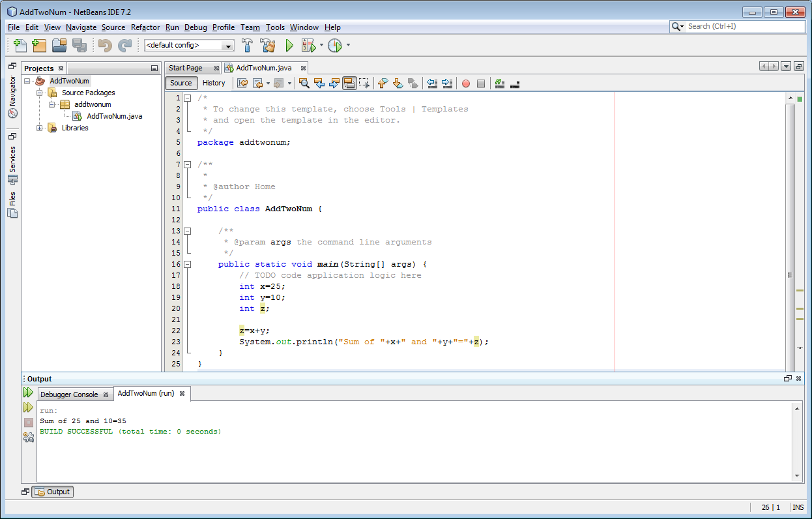Click the Find Selection magnifier icon
Image resolution: width=812 pixels, height=519 pixels.
point(304,83)
